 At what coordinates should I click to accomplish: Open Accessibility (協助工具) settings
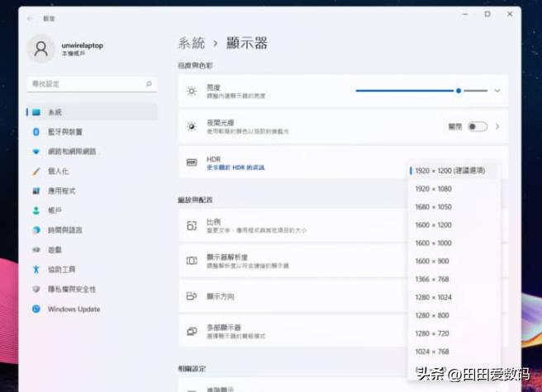(x=61, y=270)
